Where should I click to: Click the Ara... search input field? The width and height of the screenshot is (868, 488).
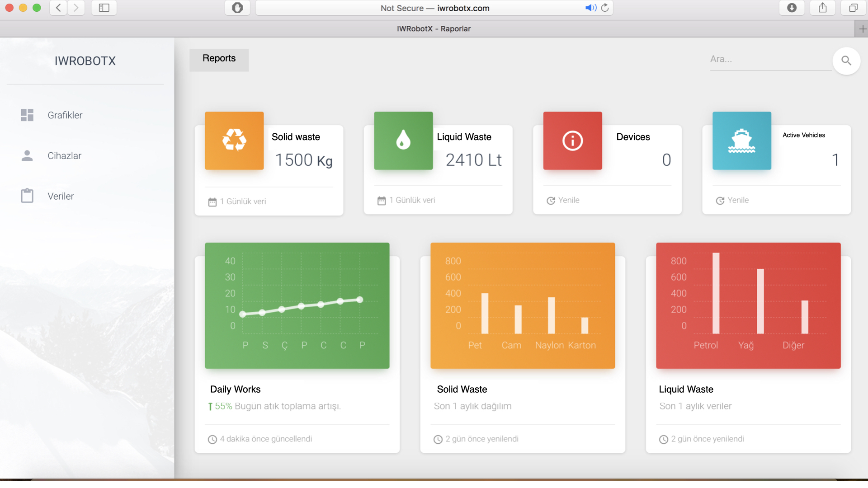pos(770,59)
